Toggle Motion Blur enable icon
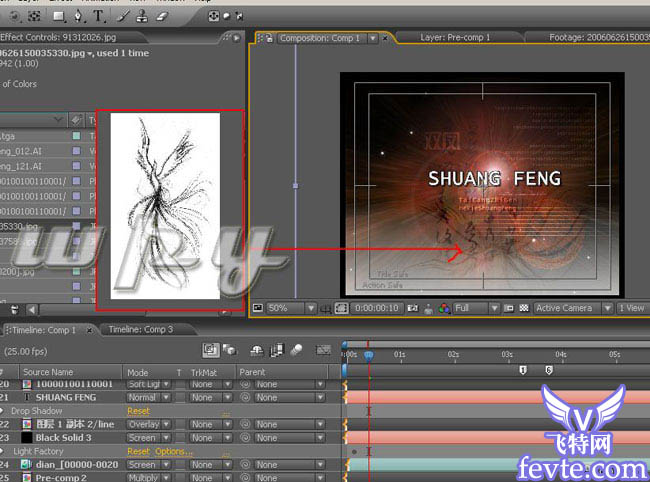 tap(296, 351)
